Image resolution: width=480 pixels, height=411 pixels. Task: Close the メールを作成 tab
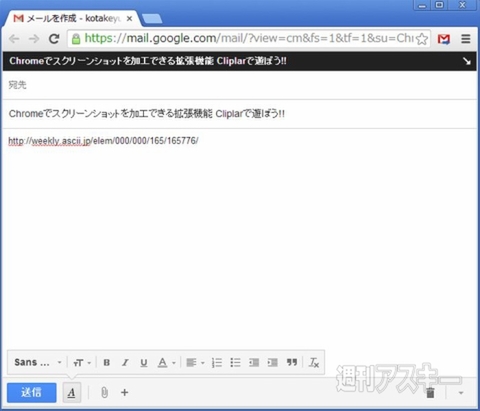pyautogui.click(x=129, y=19)
